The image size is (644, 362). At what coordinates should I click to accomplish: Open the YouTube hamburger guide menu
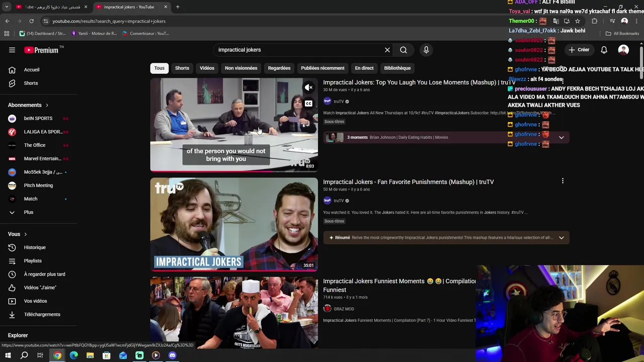click(12, 50)
